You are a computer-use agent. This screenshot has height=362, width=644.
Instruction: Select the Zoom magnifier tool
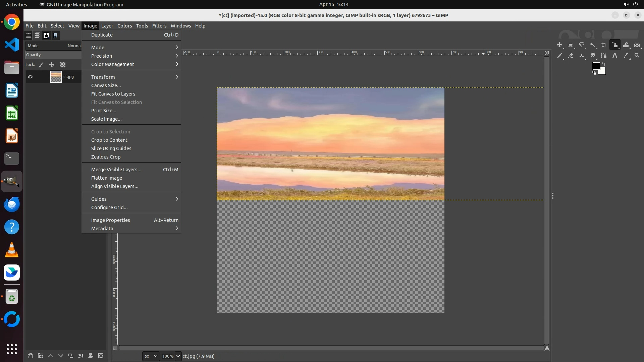click(x=637, y=56)
